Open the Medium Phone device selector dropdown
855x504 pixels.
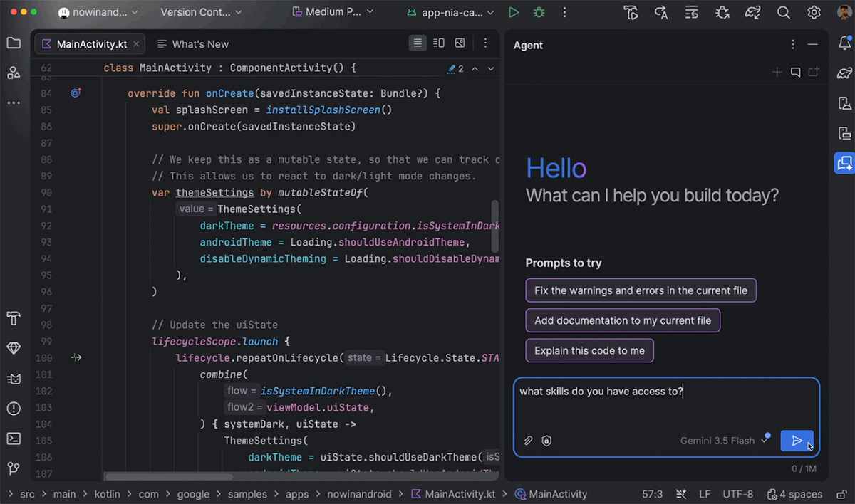[x=333, y=12]
